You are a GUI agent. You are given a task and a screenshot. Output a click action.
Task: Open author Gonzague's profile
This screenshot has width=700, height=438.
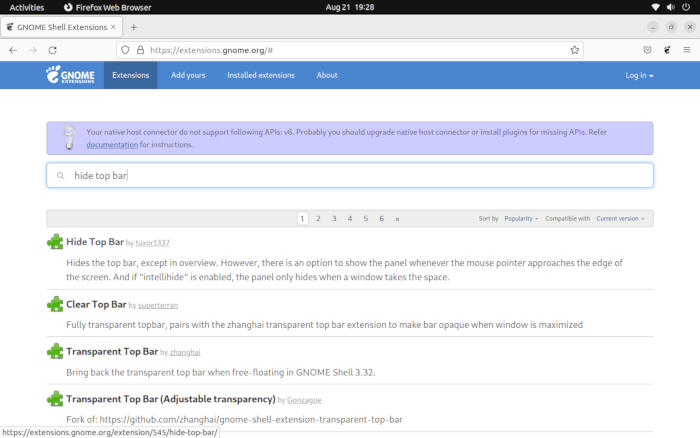(304, 400)
